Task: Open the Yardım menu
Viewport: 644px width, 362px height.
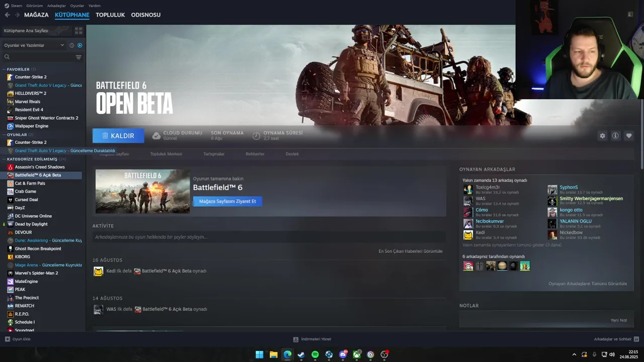Action: click(x=95, y=6)
